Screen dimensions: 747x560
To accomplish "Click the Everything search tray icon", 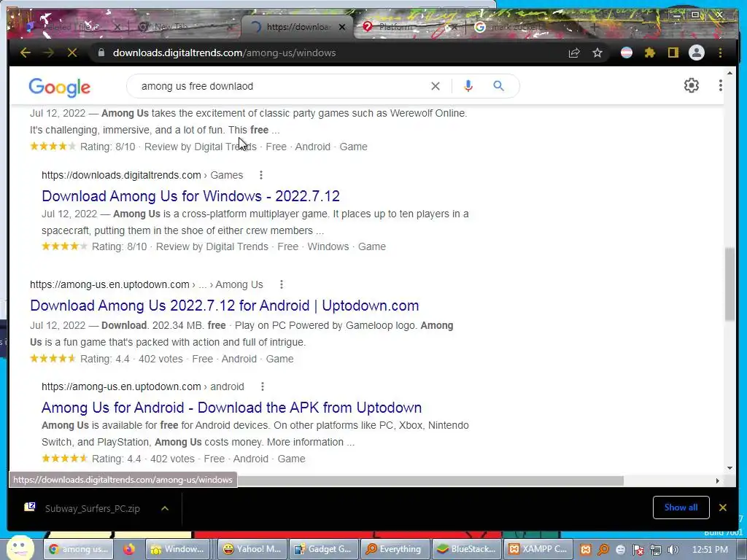I will (x=603, y=550).
